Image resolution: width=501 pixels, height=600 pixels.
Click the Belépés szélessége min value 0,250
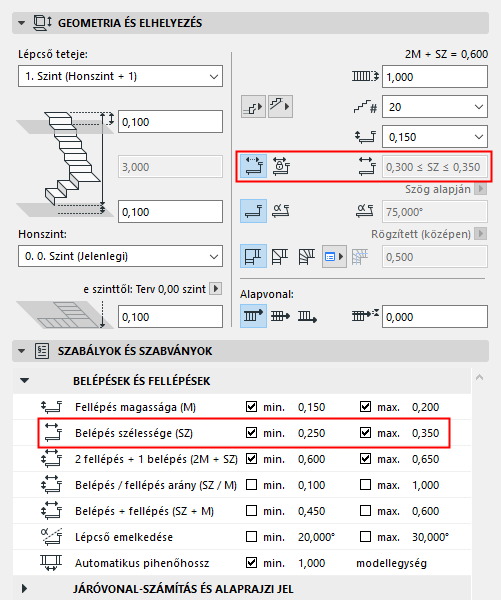[312, 433]
